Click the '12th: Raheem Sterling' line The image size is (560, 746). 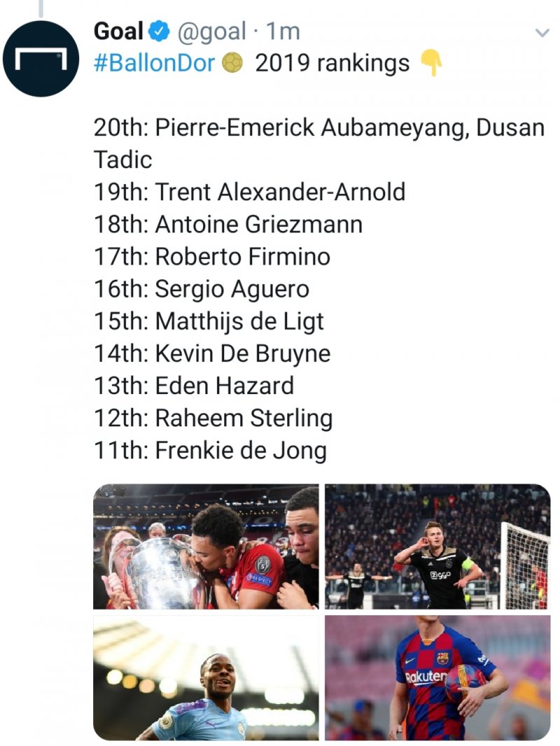[213, 418]
